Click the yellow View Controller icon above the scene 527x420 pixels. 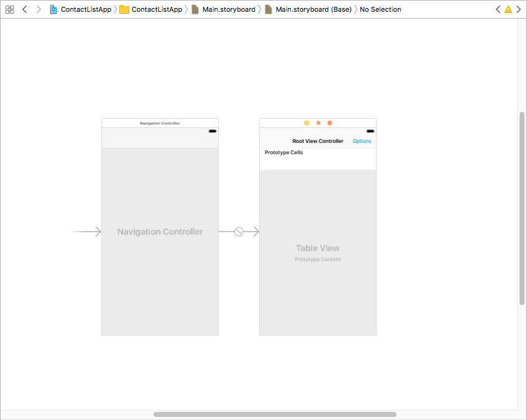[306, 123]
